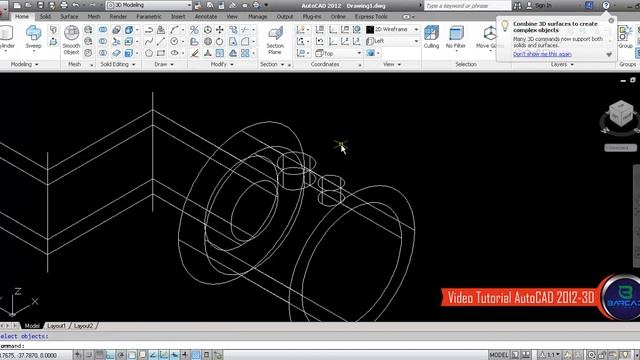640x360 pixels.
Task: Click the Save icon in quick access
Action: (40, 5)
